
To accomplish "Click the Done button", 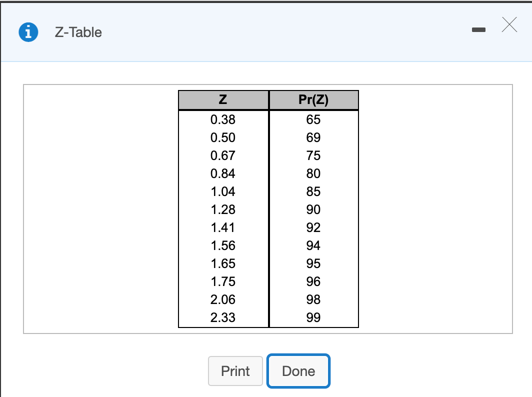I will click(298, 371).
